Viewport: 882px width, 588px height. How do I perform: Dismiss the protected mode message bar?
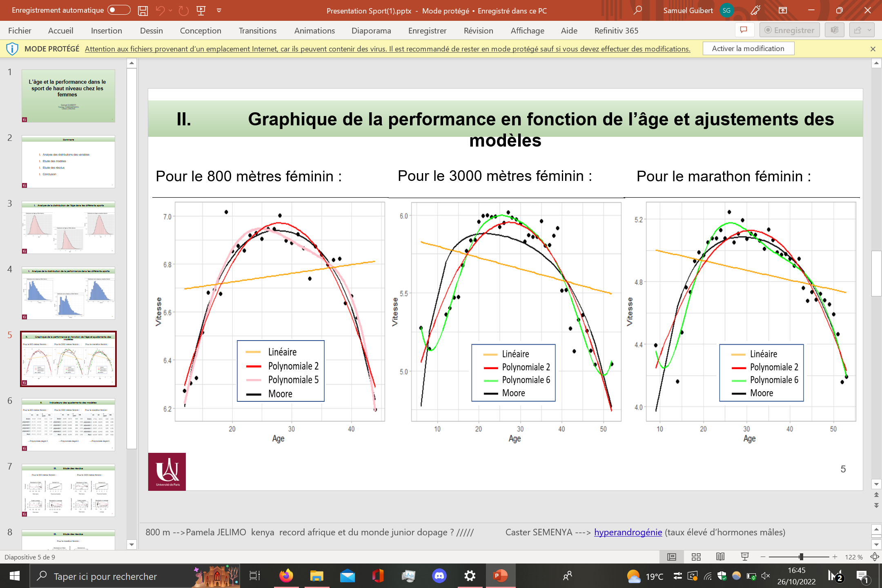pos(873,49)
